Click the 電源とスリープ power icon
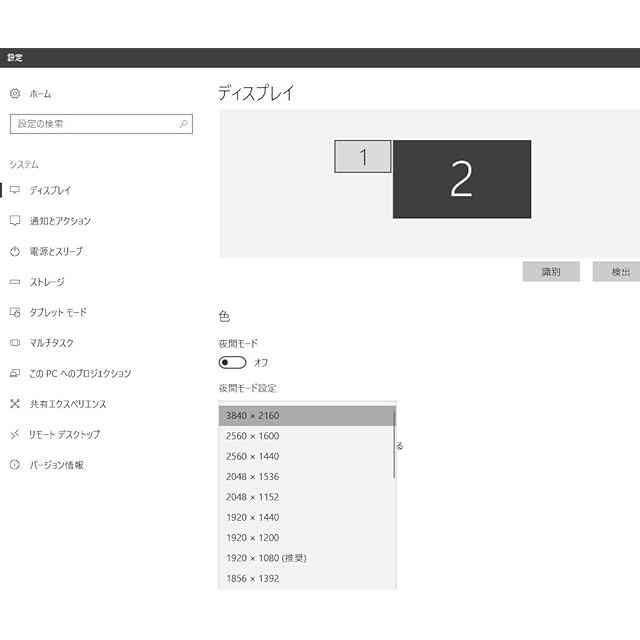The width and height of the screenshot is (640, 640). pos(15,251)
